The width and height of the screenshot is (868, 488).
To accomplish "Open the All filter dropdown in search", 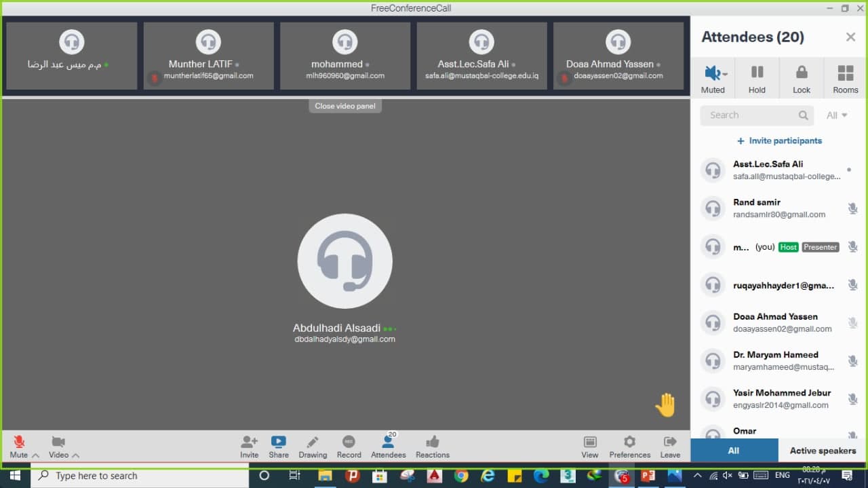I will pyautogui.click(x=837, y=115).
